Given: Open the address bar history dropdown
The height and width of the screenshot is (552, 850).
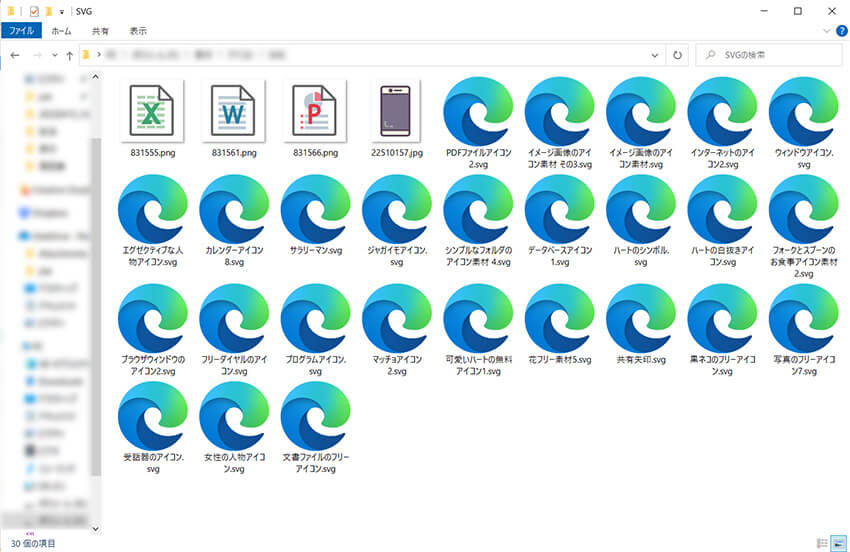Looking at the screenshot, I should [656, 55].
